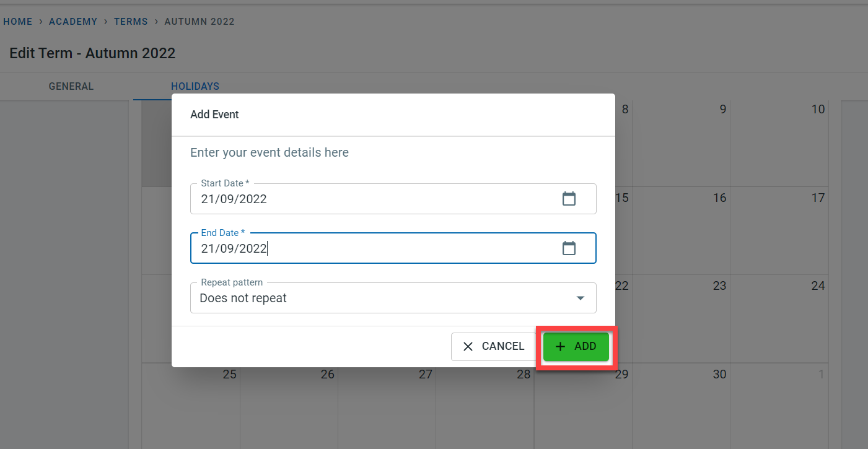The height and width of the screenshot is (449, 868).
Task: Expand the Repeat pattern dropdown arrow
Action: (x=581, y=298)
